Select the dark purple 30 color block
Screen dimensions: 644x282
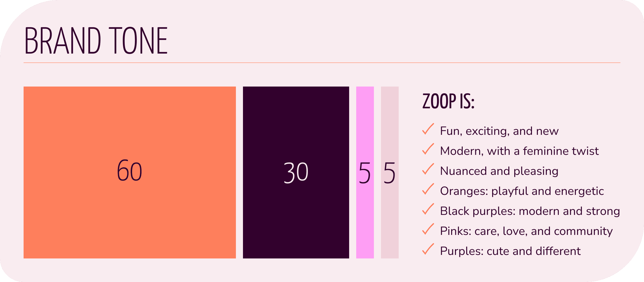coord(296,172)
